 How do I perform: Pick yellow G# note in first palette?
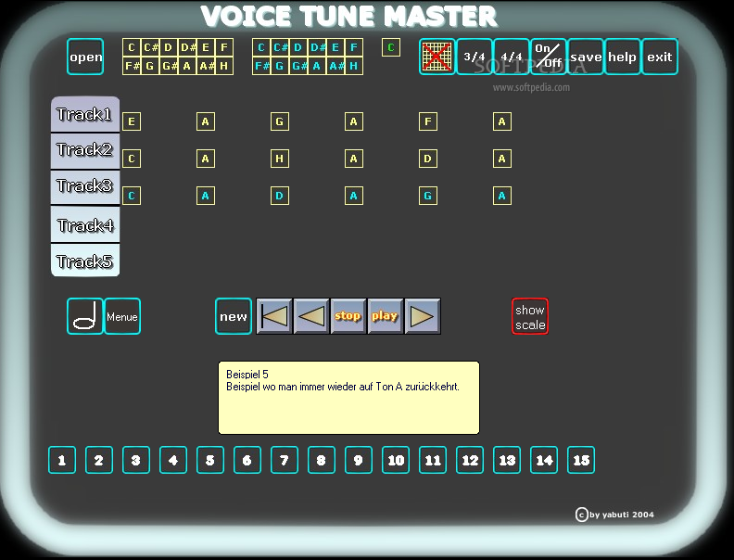pos(169,66)
